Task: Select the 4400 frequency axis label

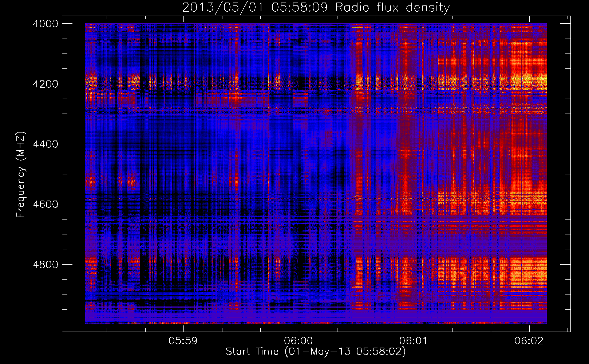Action: tap(46, 144)
